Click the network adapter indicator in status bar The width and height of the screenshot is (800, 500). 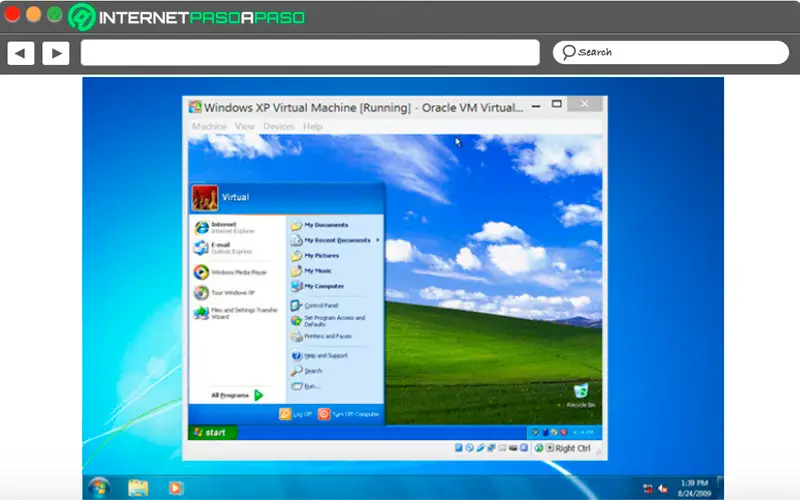[x=491, y=447]
